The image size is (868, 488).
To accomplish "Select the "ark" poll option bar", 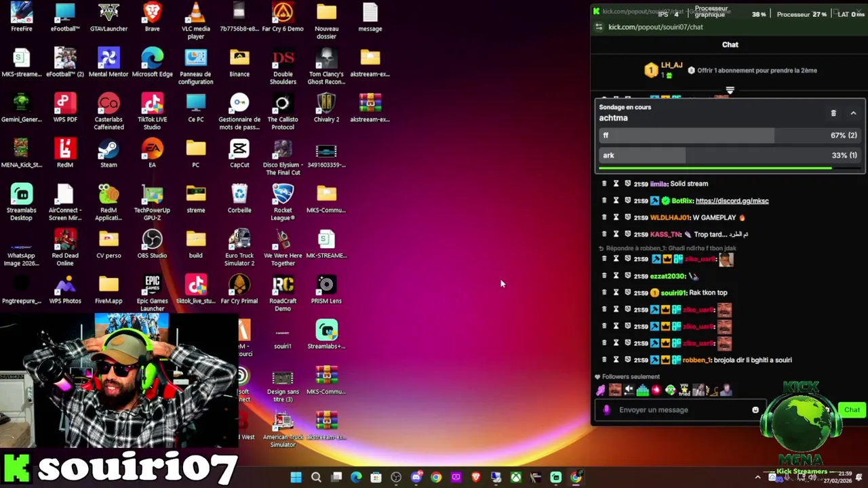I will pos(730,155).
